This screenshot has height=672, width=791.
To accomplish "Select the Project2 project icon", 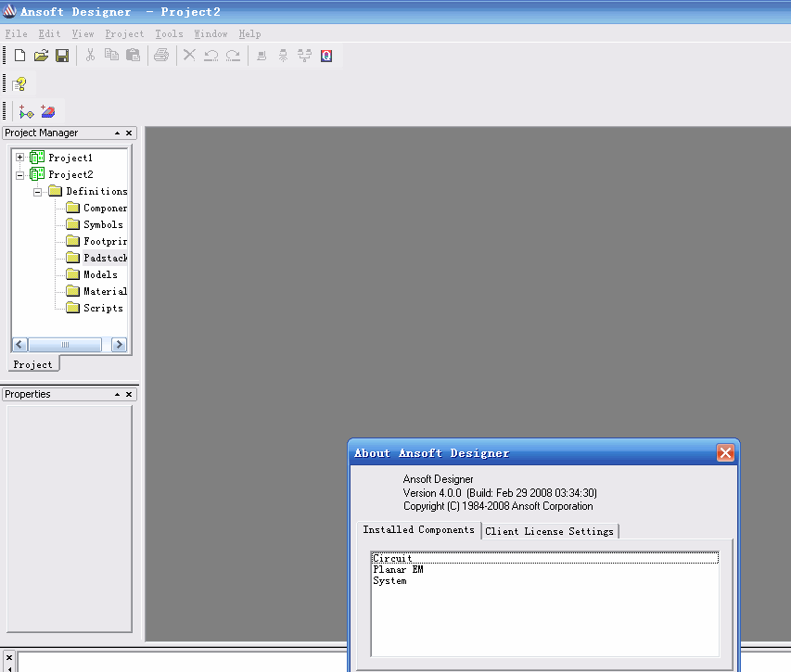I will click(37, 174).
